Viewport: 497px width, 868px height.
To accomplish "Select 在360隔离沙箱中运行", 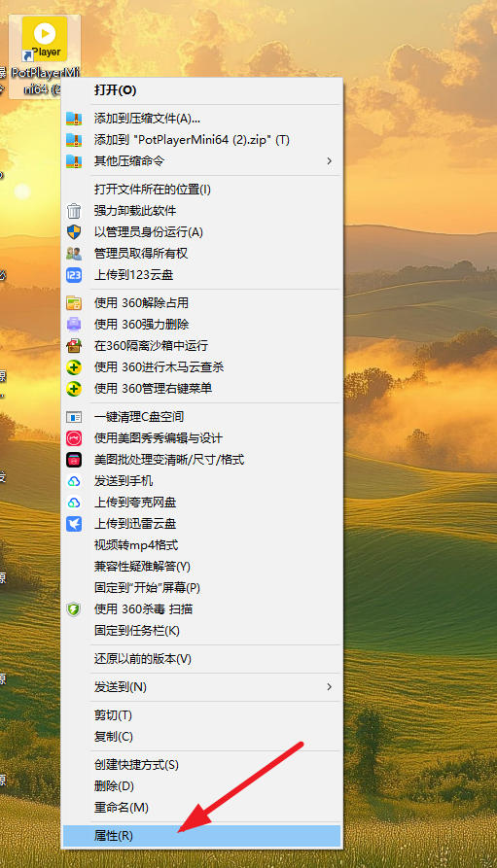I will point(201,346).
